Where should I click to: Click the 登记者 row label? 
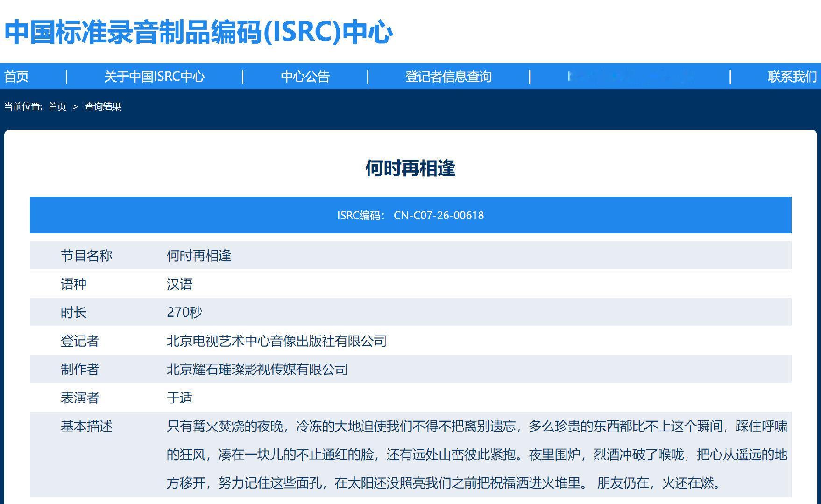pos(80,341)
